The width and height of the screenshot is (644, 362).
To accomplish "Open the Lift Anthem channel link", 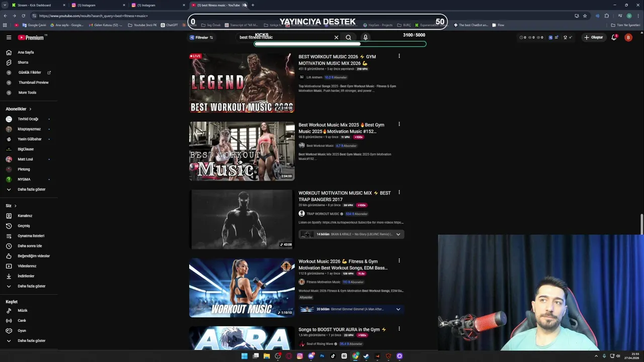I will (314, 77).
